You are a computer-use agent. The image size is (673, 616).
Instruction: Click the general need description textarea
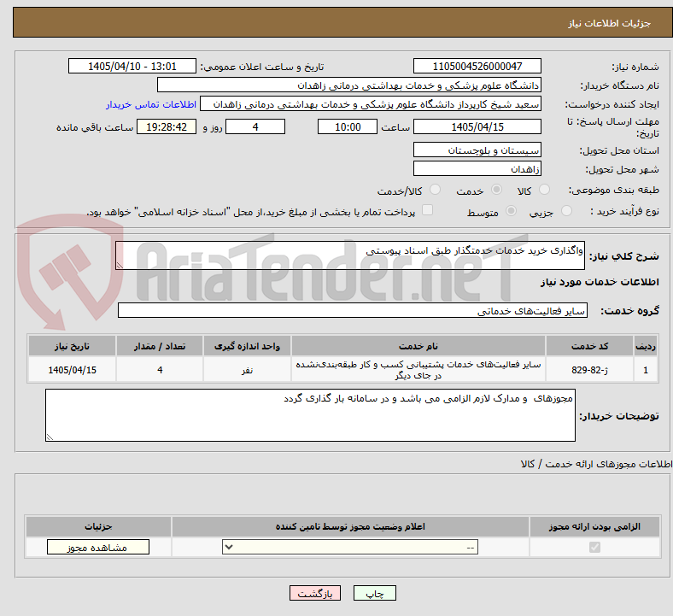(350, 255)
